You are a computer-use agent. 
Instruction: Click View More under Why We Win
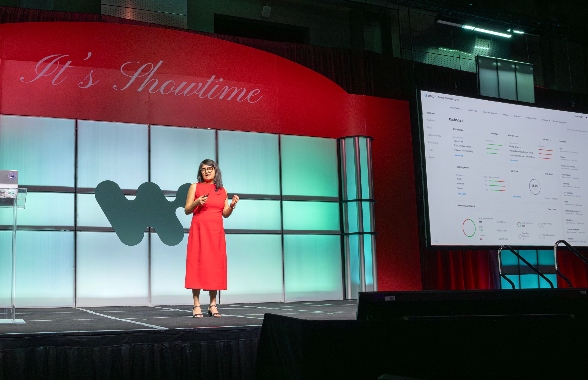[x=459, y=155]
